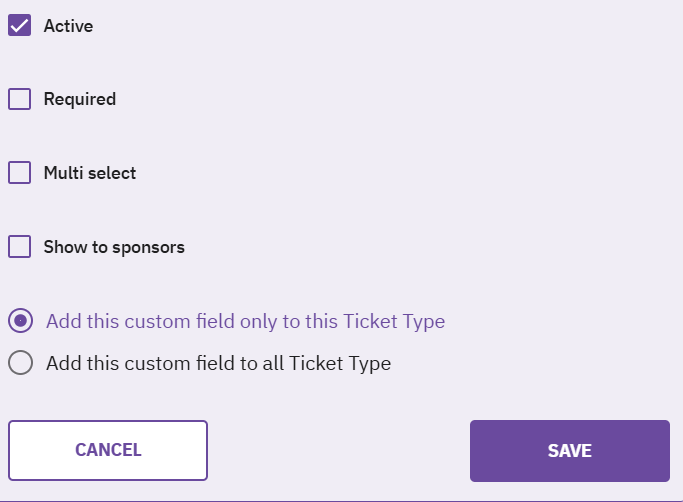
Task: Click the Show to sponsors label
Action: [x=114, y=247]
